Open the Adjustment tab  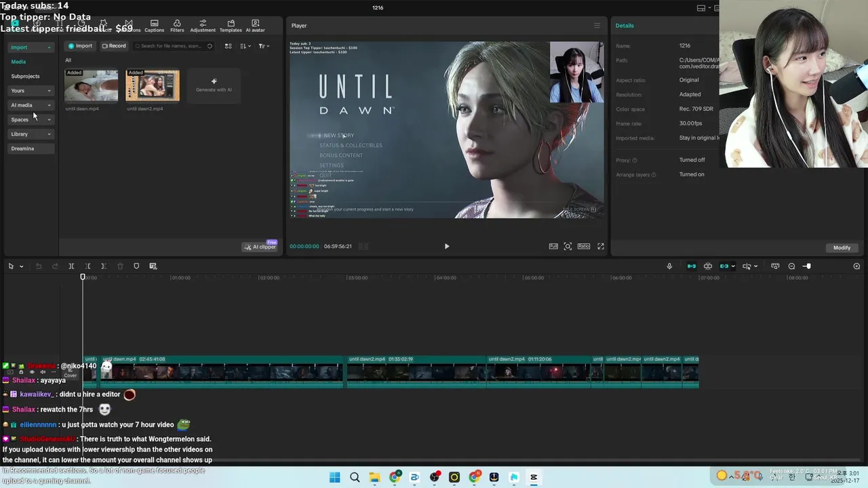(x=203, y=26)
